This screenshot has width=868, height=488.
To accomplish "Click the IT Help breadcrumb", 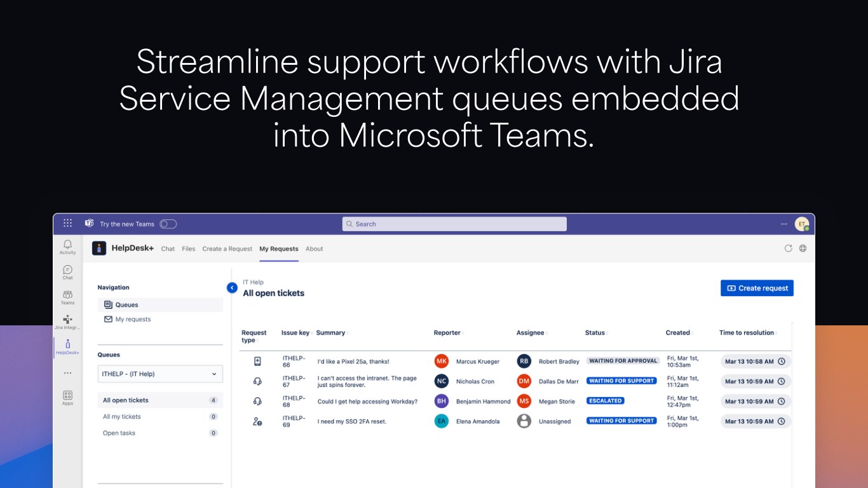I will click(x=253, y=282).
